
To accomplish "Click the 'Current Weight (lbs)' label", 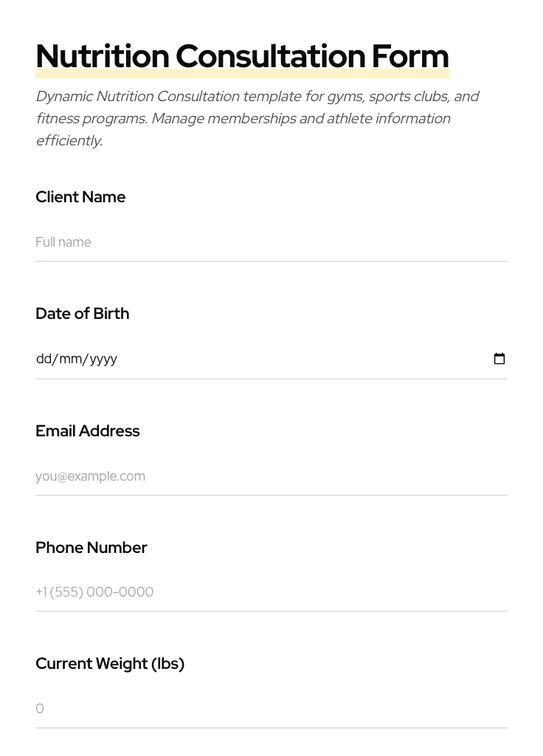I will pos(110,664).
